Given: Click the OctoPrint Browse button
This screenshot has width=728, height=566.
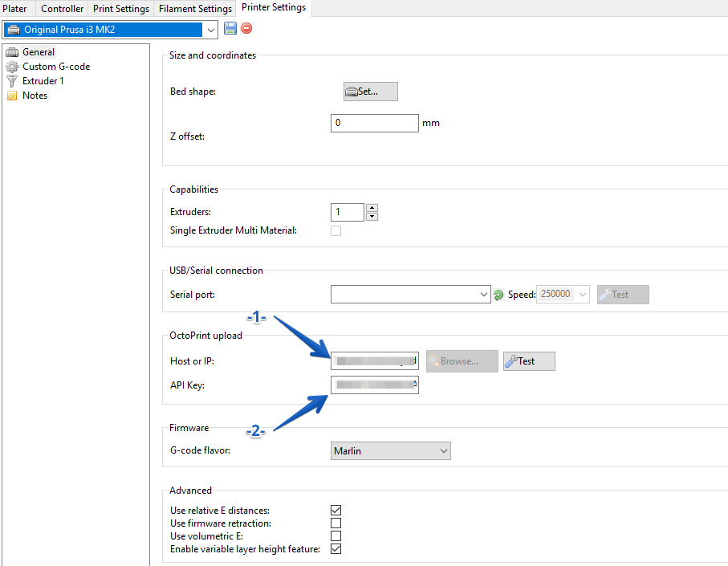Looking at the screenshot, I should pyautogui.click(x=462, y=361).
